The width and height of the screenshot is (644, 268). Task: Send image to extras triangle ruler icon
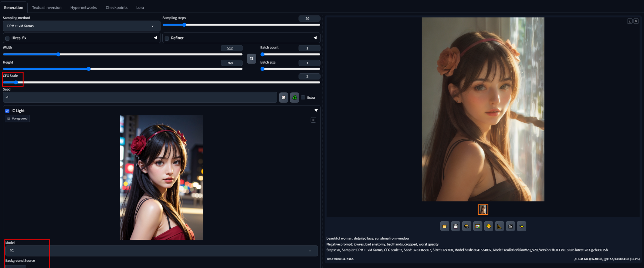click(499, 226)
